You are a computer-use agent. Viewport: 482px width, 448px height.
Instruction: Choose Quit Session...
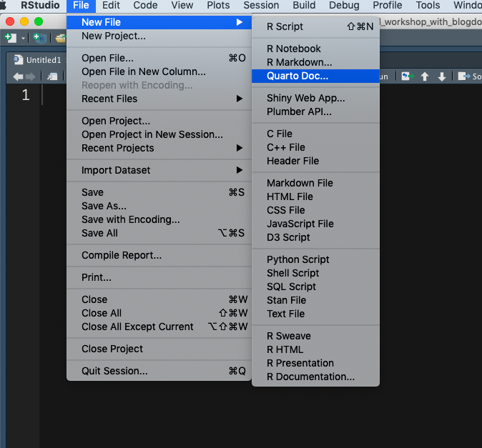(x=159, y=371)
